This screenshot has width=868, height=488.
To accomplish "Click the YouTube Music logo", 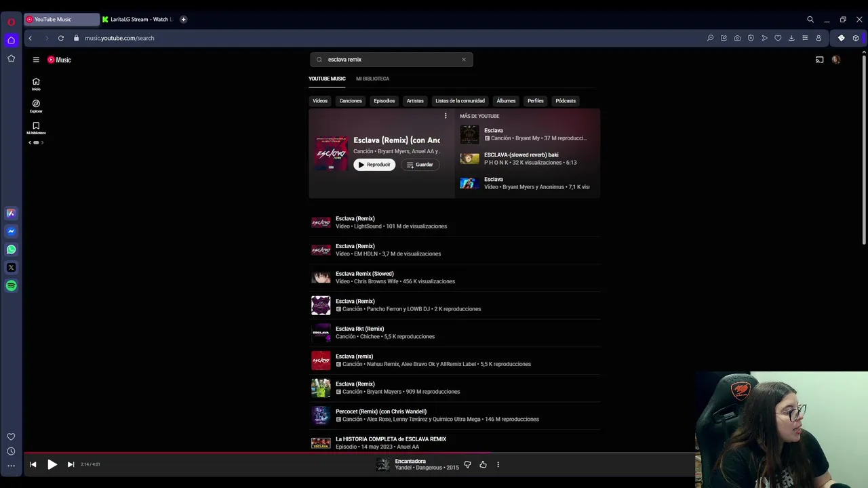I will pyautogui.click(x=59, y=60).
